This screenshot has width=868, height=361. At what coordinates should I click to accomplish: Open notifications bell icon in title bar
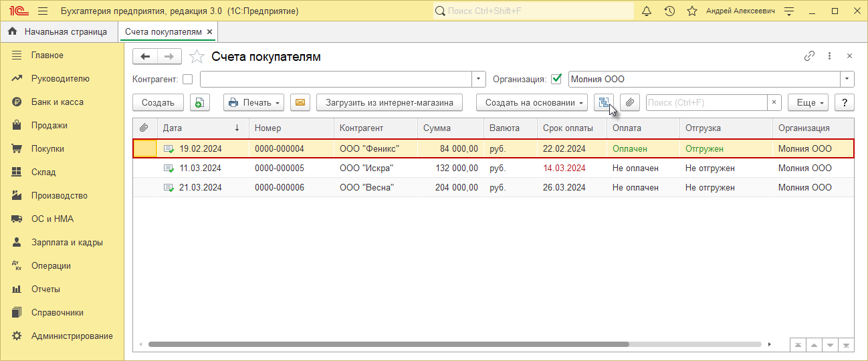point(647,11)
